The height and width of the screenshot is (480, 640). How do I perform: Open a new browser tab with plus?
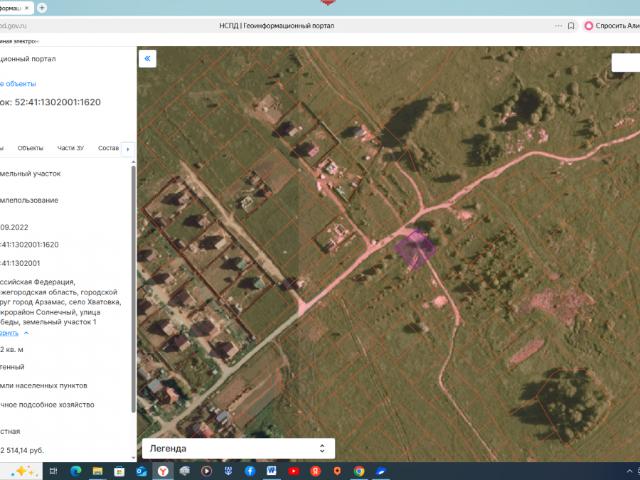[42, 8]
